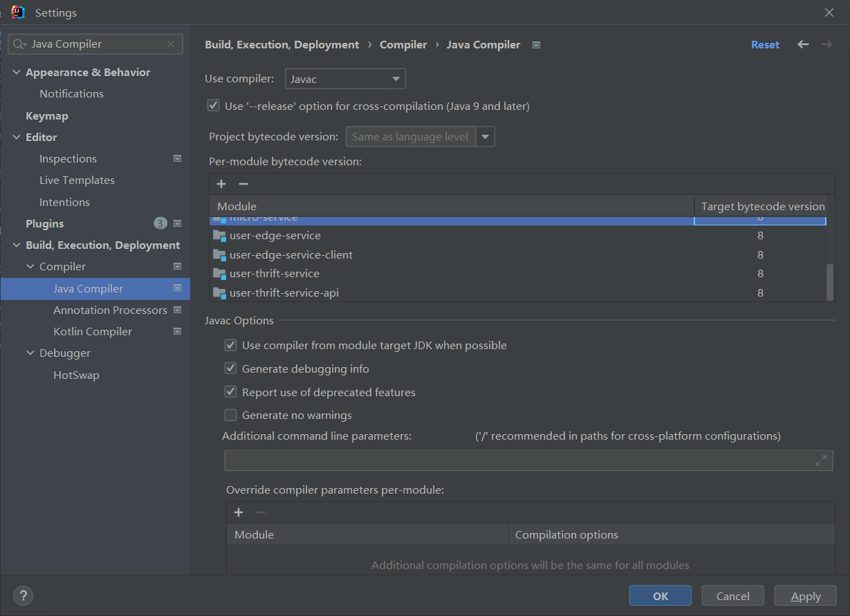The width and height of the screenshot is (850, 616).
Task: Disable the '--release' cross-compilation option checkbox
Action: click(214, 106)
